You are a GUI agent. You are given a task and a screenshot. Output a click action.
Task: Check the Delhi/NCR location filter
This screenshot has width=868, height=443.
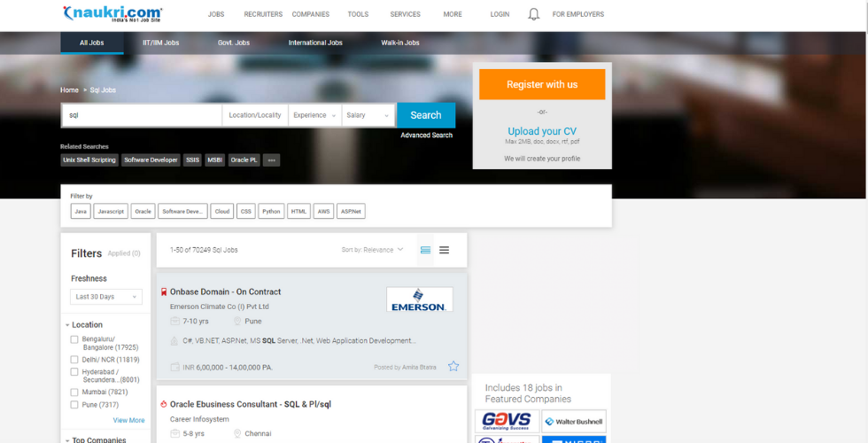[x=74, y=360]
